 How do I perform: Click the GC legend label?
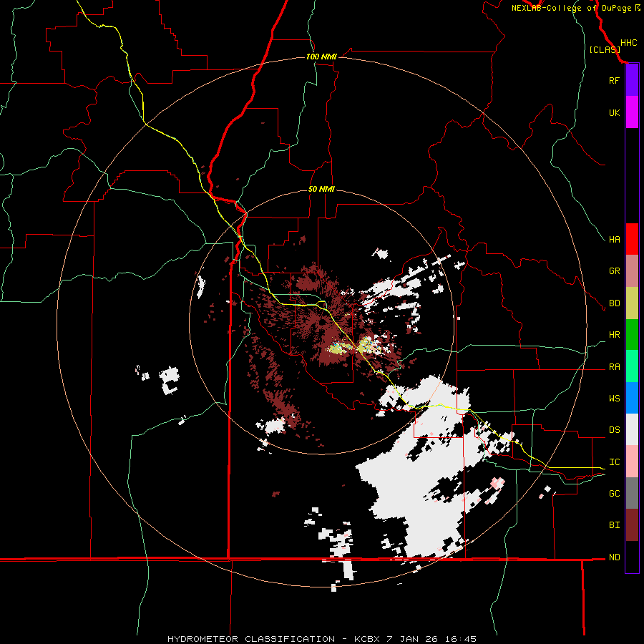614,494
